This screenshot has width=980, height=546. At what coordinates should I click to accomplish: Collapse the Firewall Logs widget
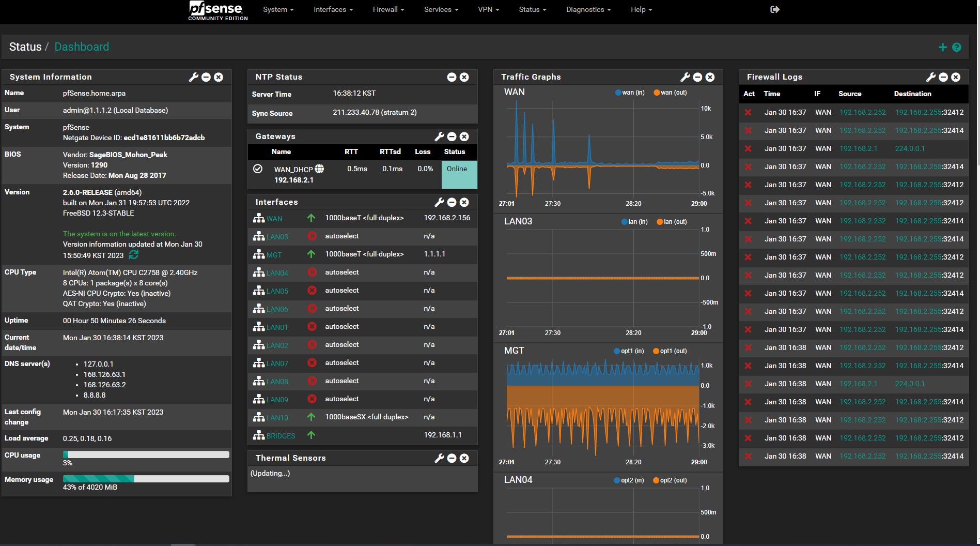pyautogui.click(x=943, y=77)
